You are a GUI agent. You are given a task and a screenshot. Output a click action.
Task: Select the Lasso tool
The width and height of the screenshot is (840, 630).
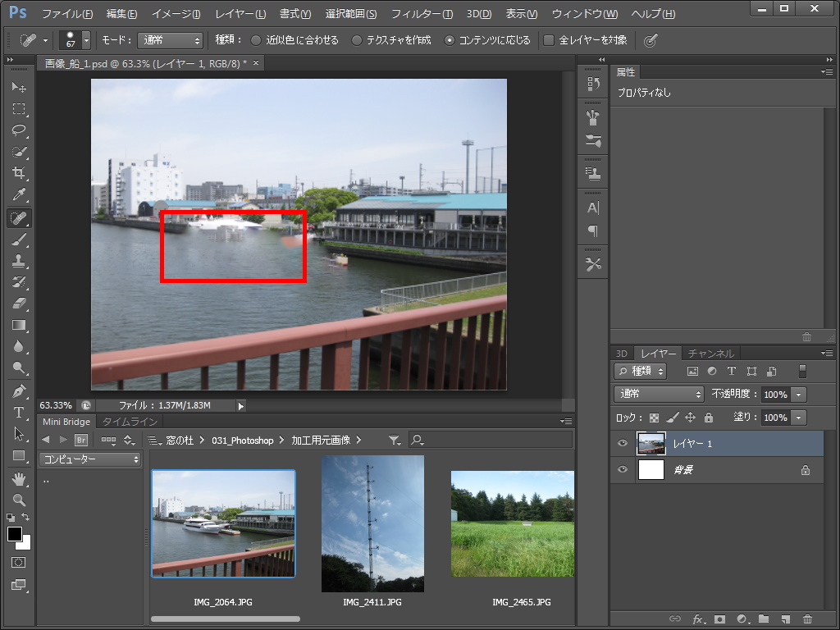[x=19, y=130]
